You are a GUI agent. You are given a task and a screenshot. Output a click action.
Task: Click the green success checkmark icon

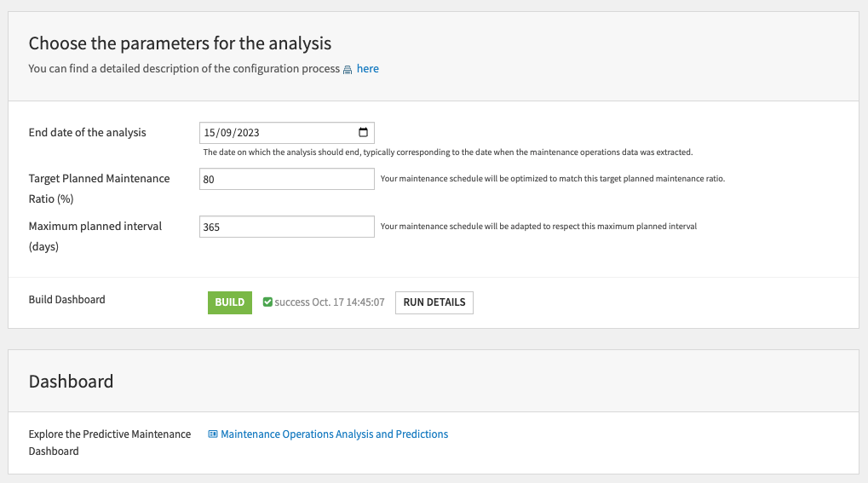[267, 302]
